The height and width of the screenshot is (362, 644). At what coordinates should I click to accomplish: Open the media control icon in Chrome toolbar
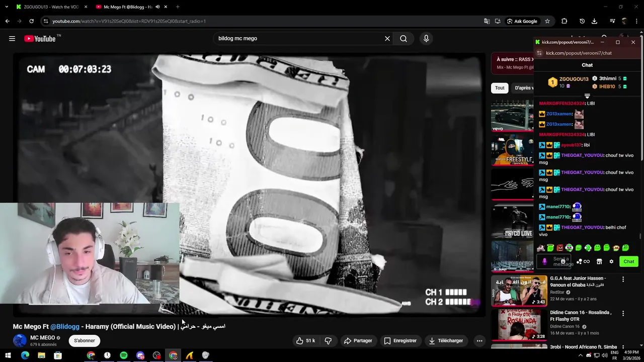[612, 21]
